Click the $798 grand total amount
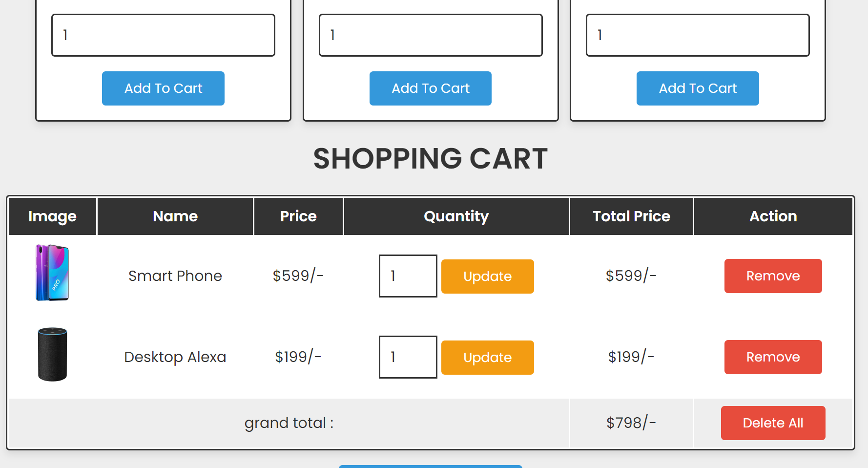This screenshot has height=468, width=868. coord(631,423)
